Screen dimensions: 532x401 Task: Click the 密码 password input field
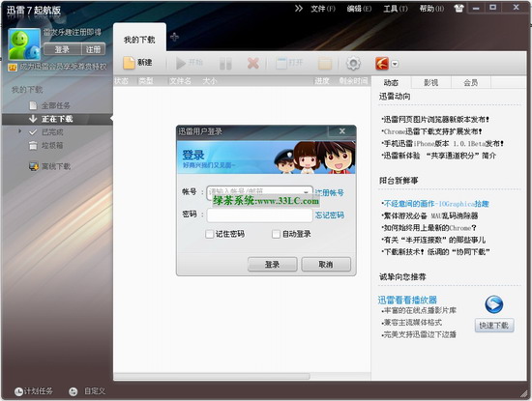(259, 215)
